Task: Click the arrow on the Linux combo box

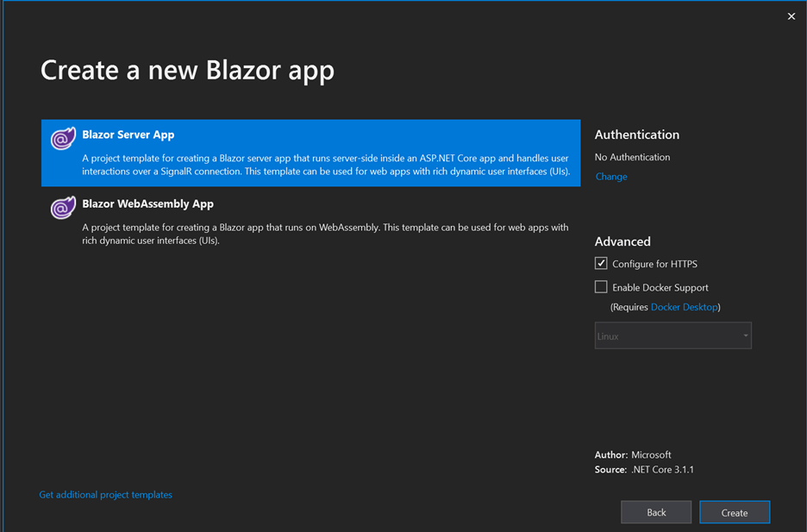Action: (745, 336)
